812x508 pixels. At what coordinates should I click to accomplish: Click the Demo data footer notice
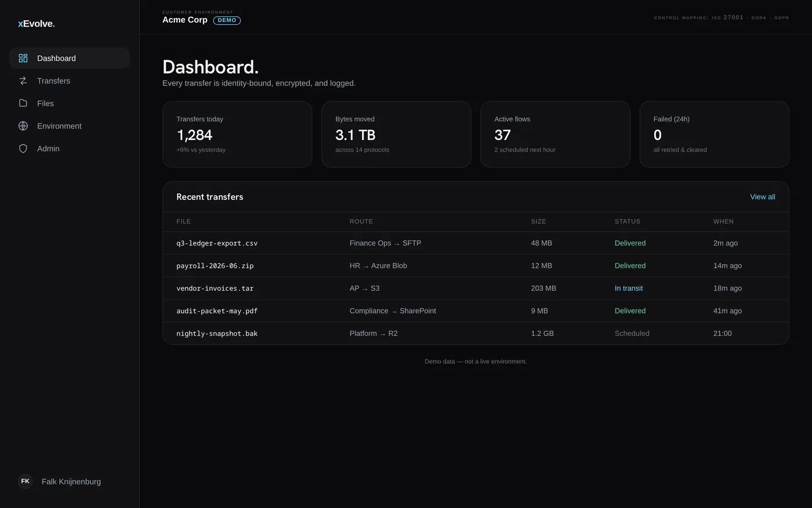coord(476,361)
